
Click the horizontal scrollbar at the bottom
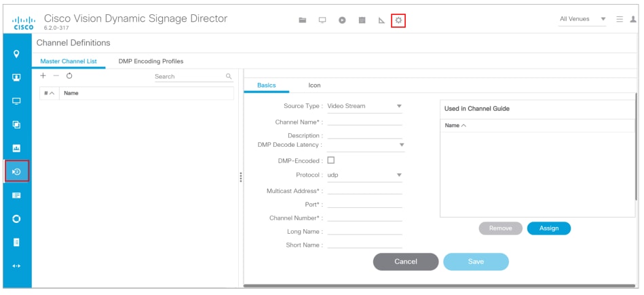[x=439, y=285]
